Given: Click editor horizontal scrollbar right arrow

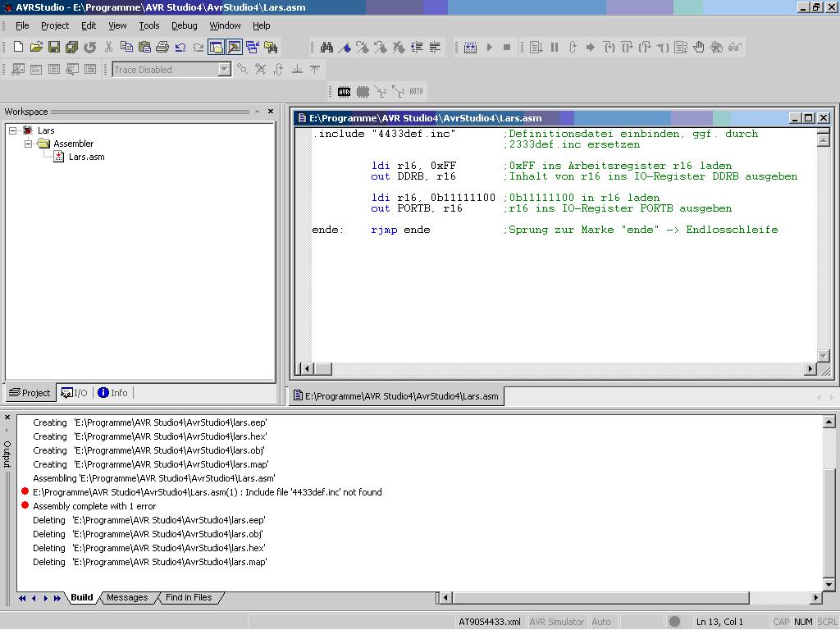Looking at the screenshot, I should (810, 368).
